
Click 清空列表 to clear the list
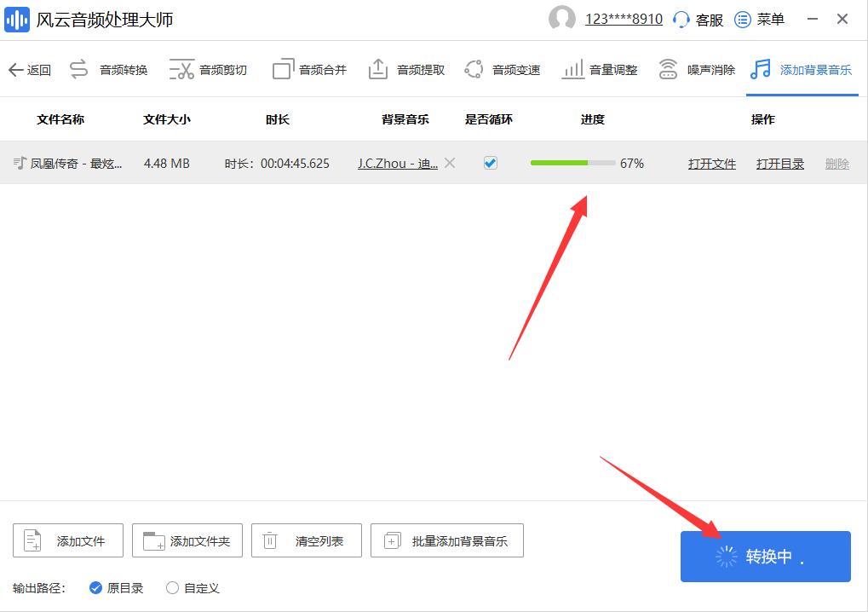pyautogui.click(x=305, y=540)
